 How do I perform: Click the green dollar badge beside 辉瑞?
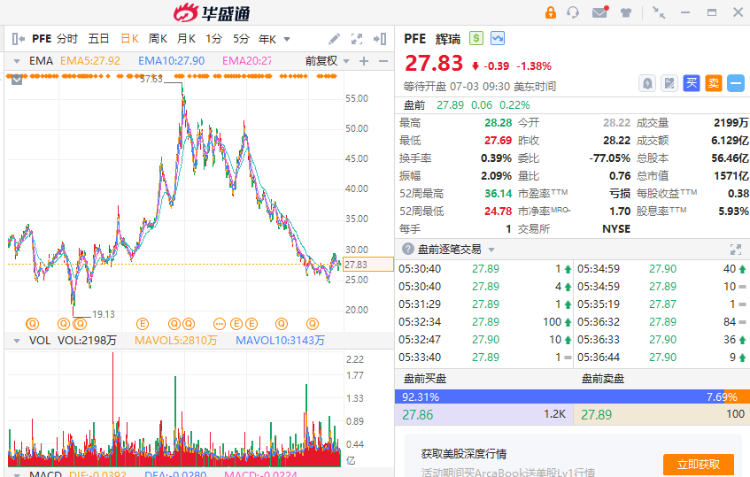(x=476, y=38)
